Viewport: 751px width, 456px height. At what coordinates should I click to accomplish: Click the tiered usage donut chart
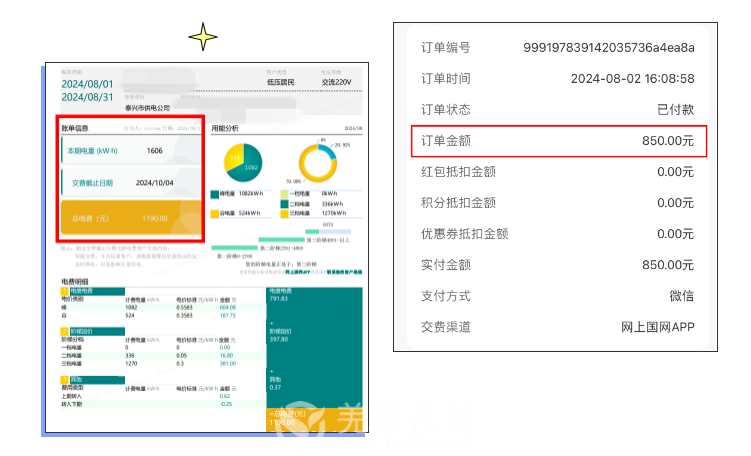pyautogui.click(x=318, y=163)
